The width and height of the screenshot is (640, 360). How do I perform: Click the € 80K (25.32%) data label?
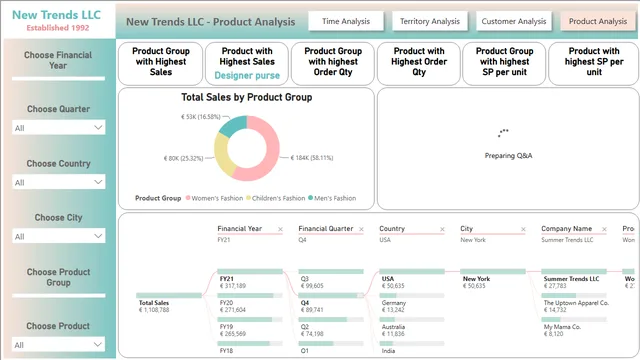pos(183,158)
